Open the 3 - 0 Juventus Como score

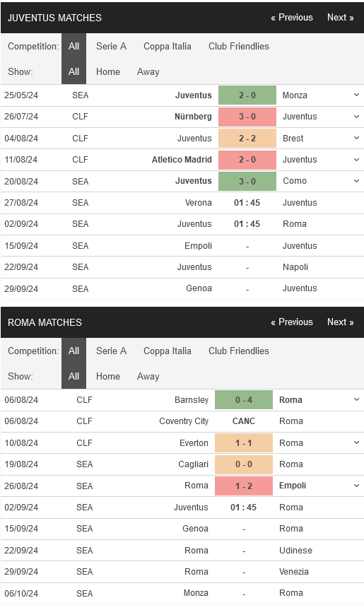coord(247,181)
